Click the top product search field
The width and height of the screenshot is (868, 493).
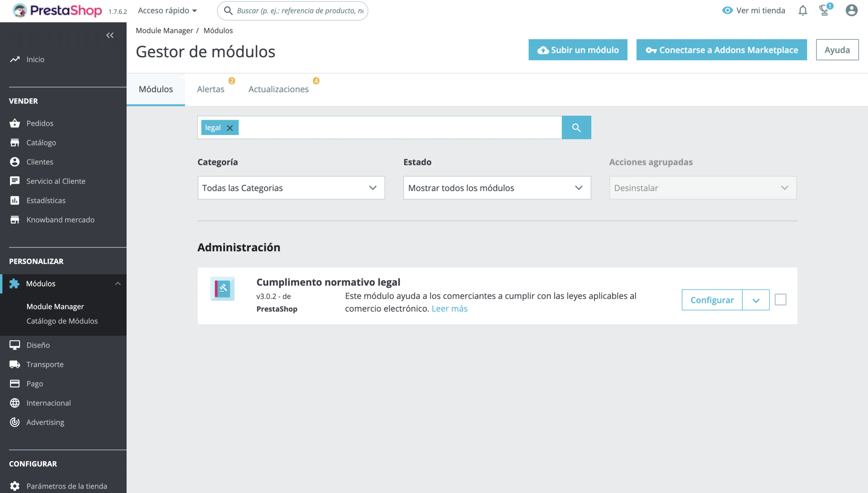point(299,10)
